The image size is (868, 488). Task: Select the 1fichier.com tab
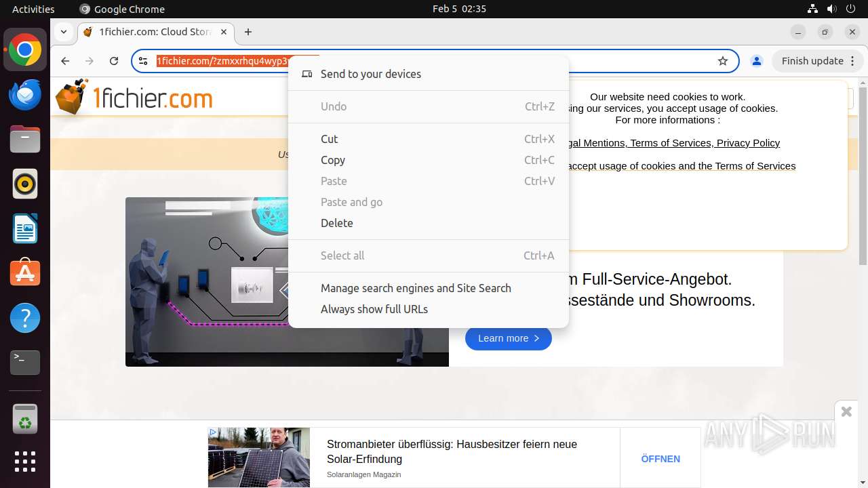click(156, 32)
